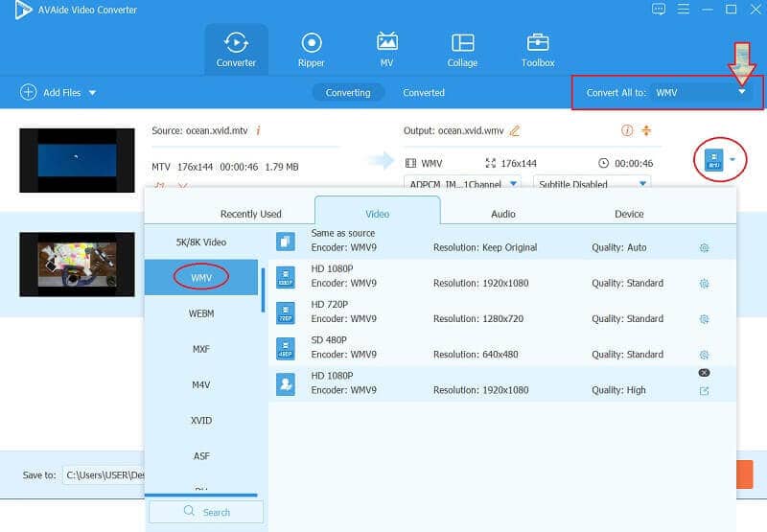Delete the custom HD 1080P High preset
Image resolution: width=767 pixels, height=532 pixels.
pos(704,373)
